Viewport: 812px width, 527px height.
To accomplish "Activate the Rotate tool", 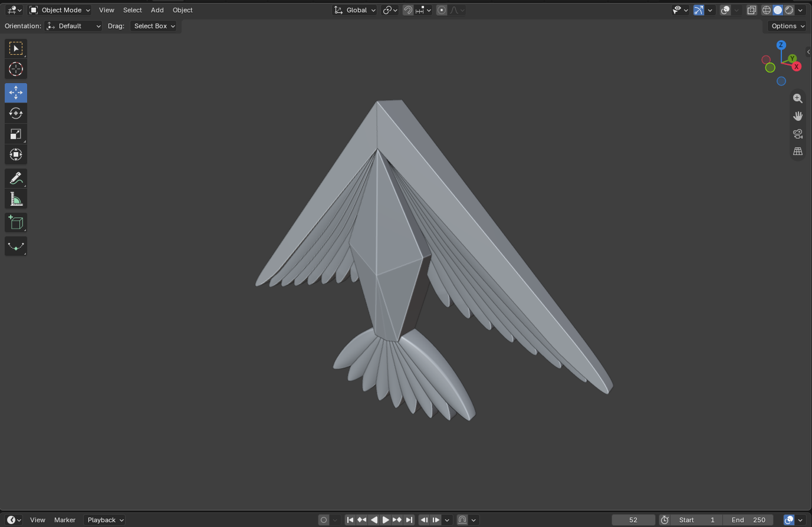I will (16, 113).
